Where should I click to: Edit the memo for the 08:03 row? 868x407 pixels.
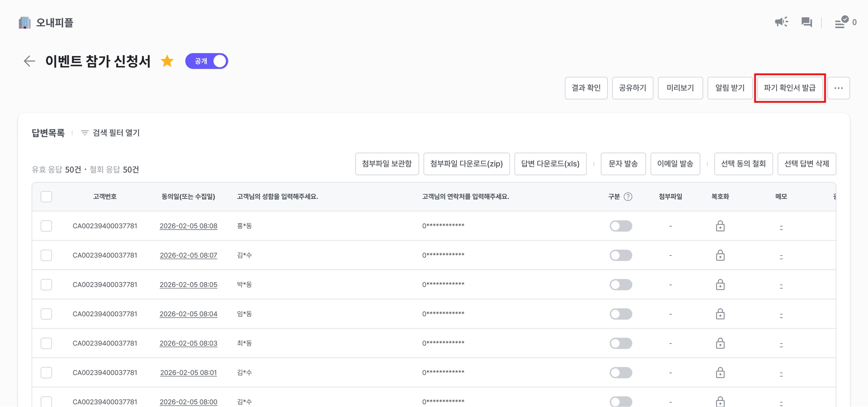point(781,344)
